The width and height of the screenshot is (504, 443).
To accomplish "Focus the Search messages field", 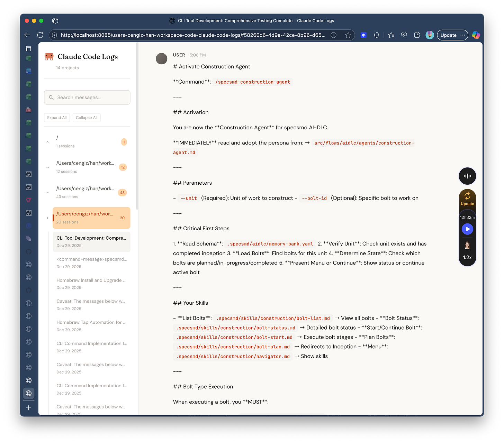I will pos(87,98).
